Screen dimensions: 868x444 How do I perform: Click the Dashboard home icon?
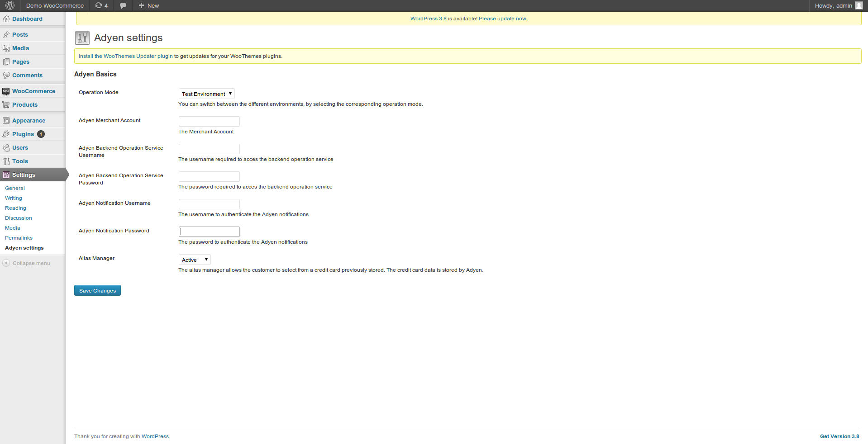(6, 19)
